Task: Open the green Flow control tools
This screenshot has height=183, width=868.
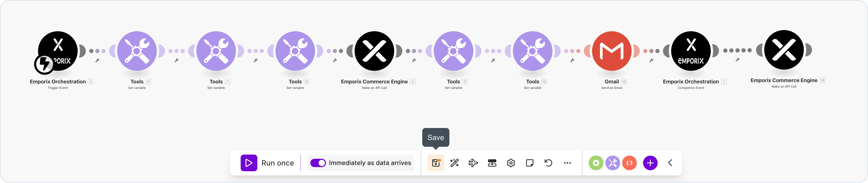Action: click(x=596, y=163)
